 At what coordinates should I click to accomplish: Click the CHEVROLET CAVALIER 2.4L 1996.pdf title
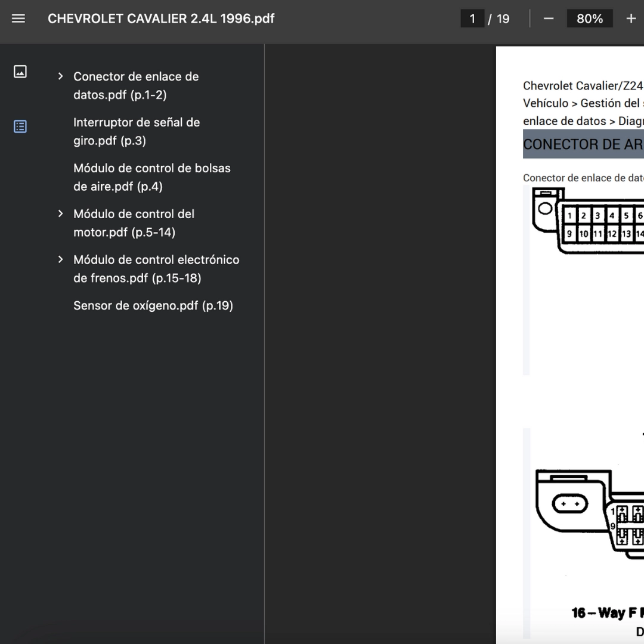pyautogui.click(x=161, y=18)
